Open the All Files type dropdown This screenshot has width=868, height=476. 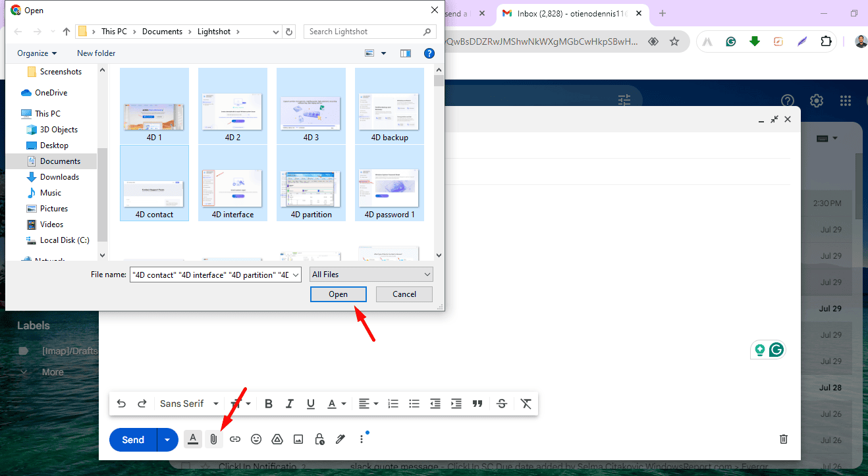pyautogui.click(x=371, y=275)
